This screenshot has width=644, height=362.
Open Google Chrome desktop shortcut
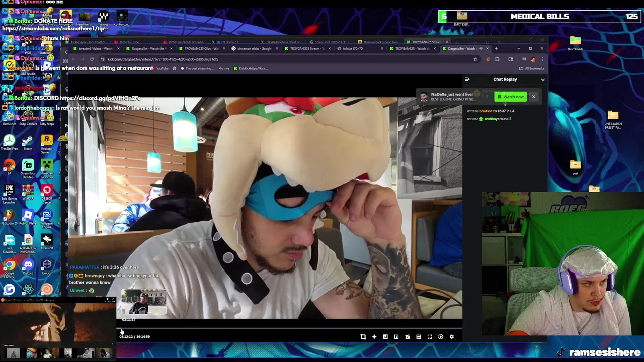9,268
